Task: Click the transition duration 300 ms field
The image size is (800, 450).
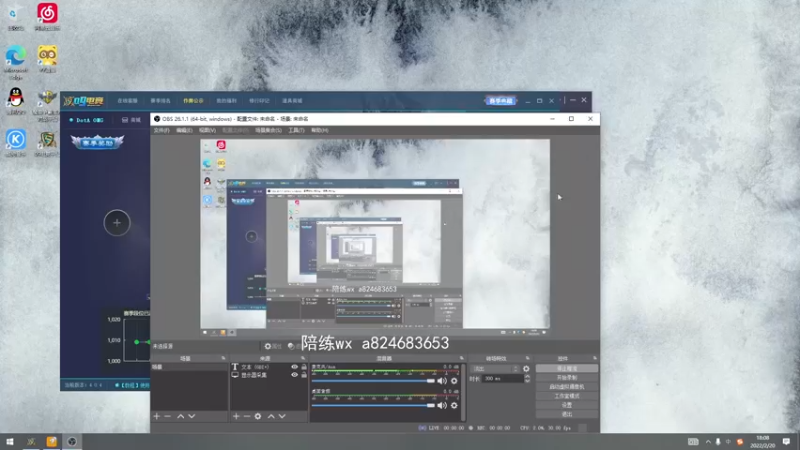Action: (503, 379)
